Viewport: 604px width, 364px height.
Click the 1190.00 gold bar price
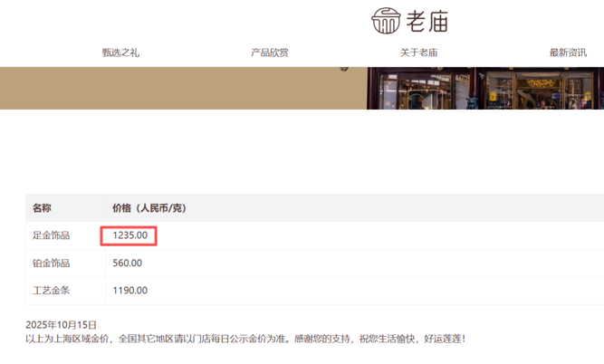coord(129,291)
